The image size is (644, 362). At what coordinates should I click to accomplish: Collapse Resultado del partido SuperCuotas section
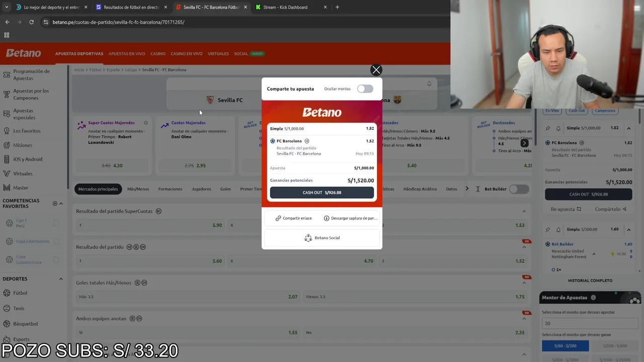tap(524, 211)
